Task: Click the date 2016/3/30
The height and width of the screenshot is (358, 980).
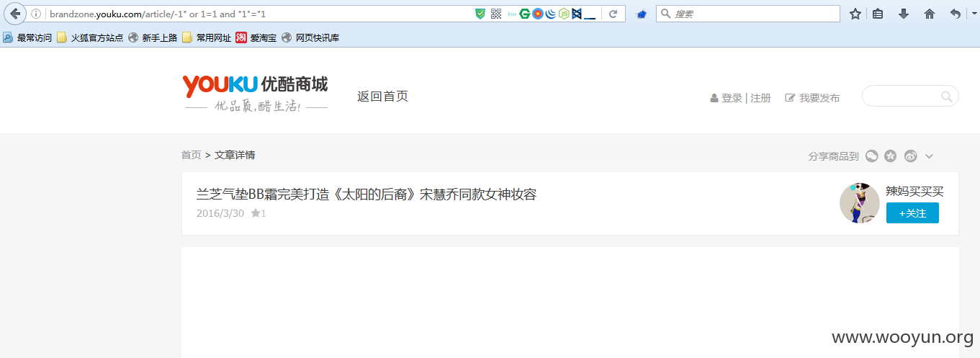Action: [x=220, y=213]
